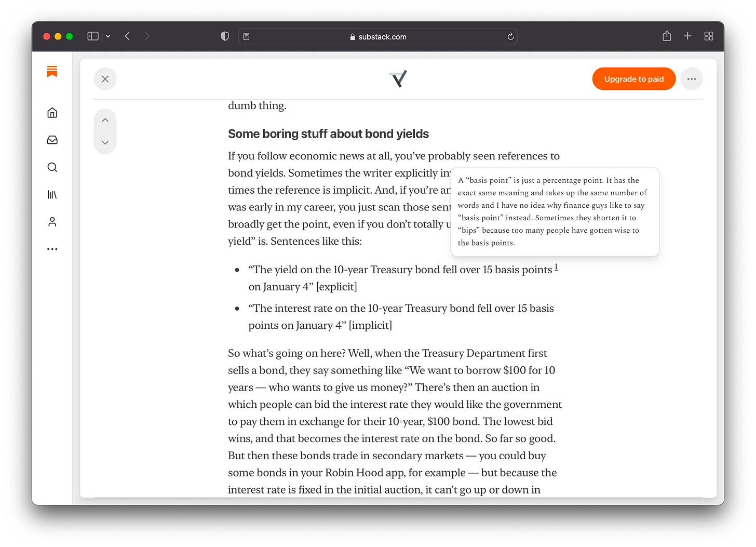
Task: Click the publication's V logo at top center
Action: click(x=398, y=79)
